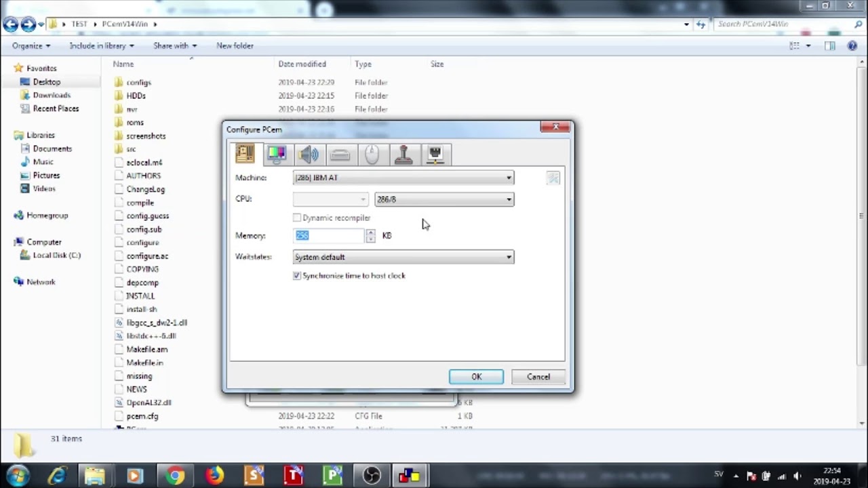Open the Windows Start menu orb
868x488 pixels.
[18, 476]
